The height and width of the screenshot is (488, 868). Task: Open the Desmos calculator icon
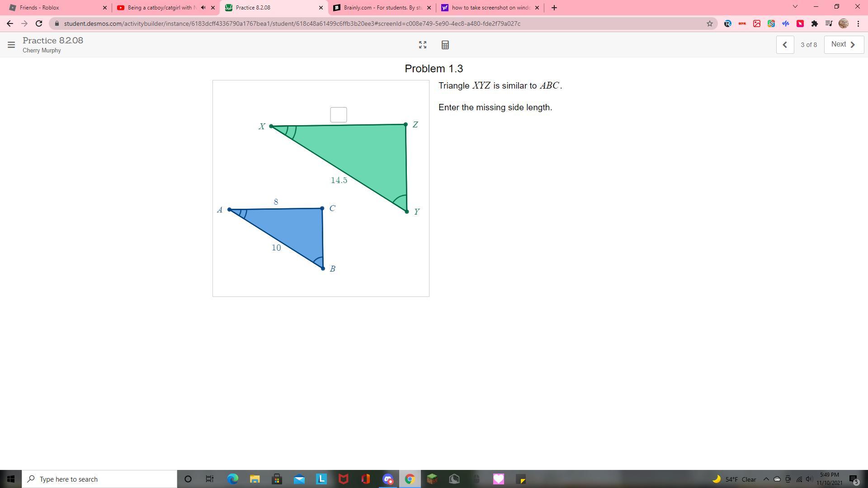tap(445, 45)
